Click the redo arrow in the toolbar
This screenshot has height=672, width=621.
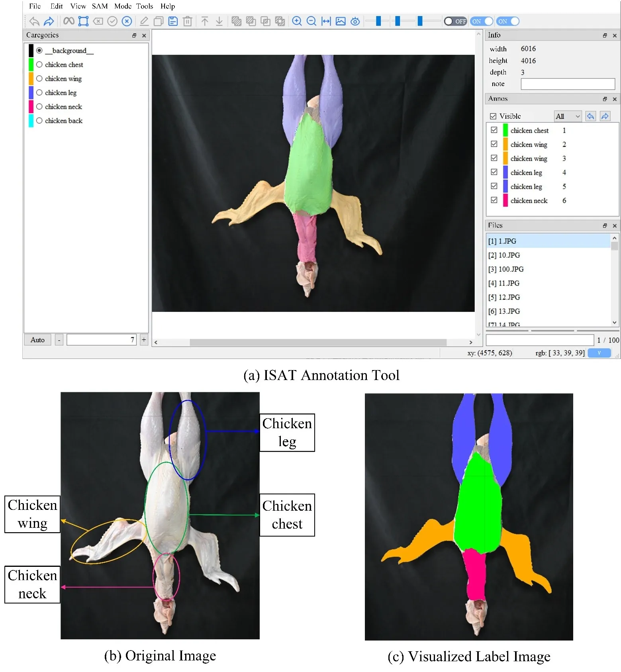[49, 21]
